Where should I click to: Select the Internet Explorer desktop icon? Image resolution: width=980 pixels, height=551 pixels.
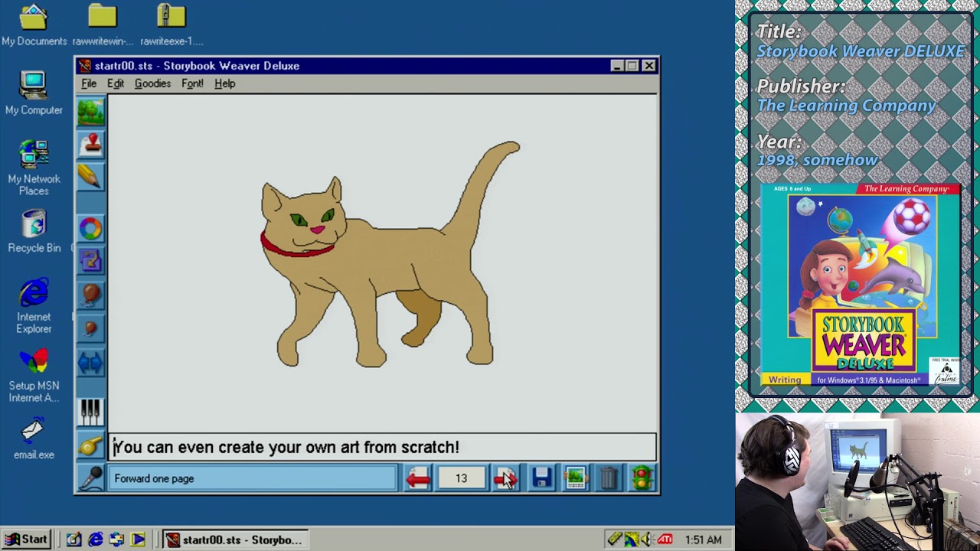[34, 306]
